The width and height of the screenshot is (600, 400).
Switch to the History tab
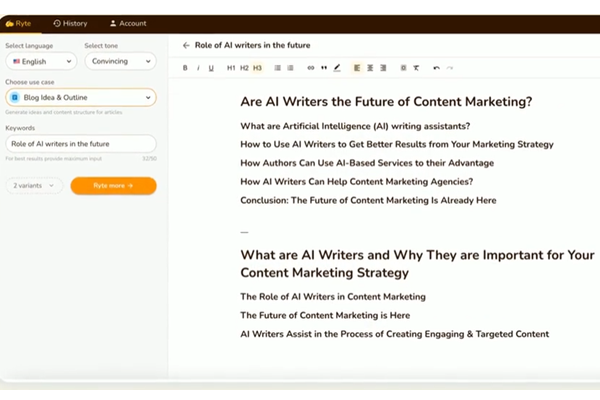click(x=70, y=22)
